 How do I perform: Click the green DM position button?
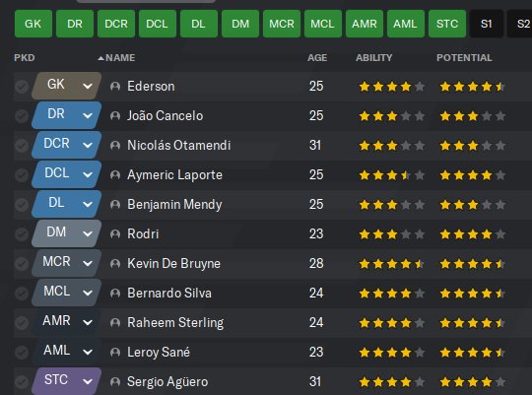click(x=240, y=24)
